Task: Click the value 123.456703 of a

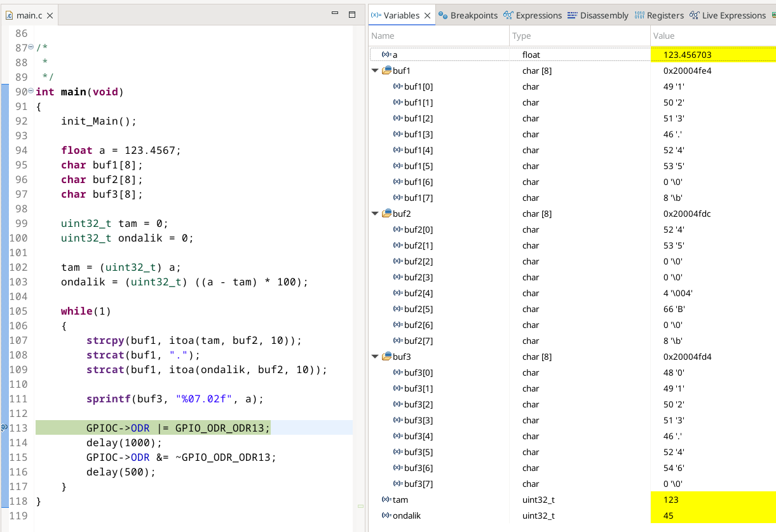Action: coord(686,55)
